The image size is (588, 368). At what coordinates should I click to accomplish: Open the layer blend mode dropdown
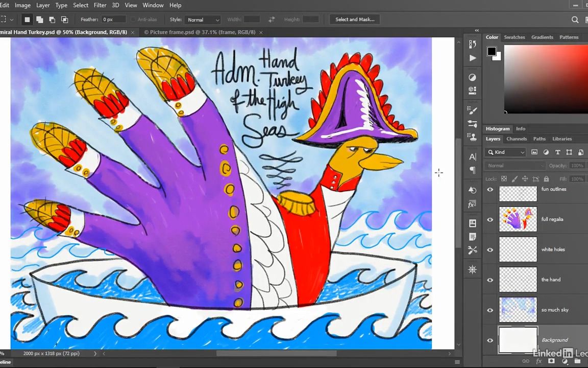pos(514,165)
